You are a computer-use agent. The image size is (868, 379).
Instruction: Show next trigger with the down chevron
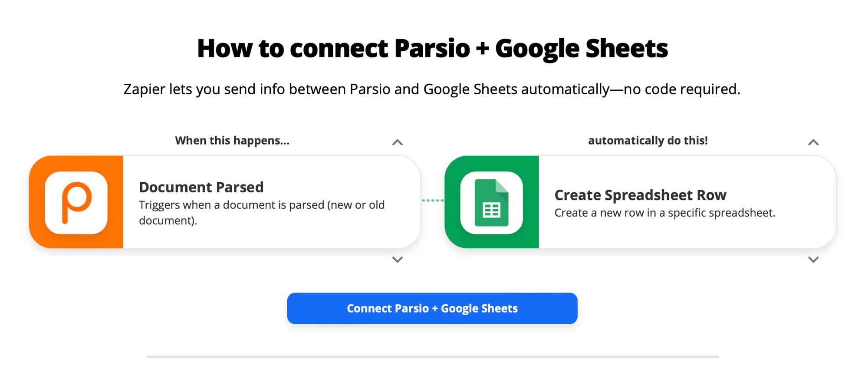click(397, 260)
